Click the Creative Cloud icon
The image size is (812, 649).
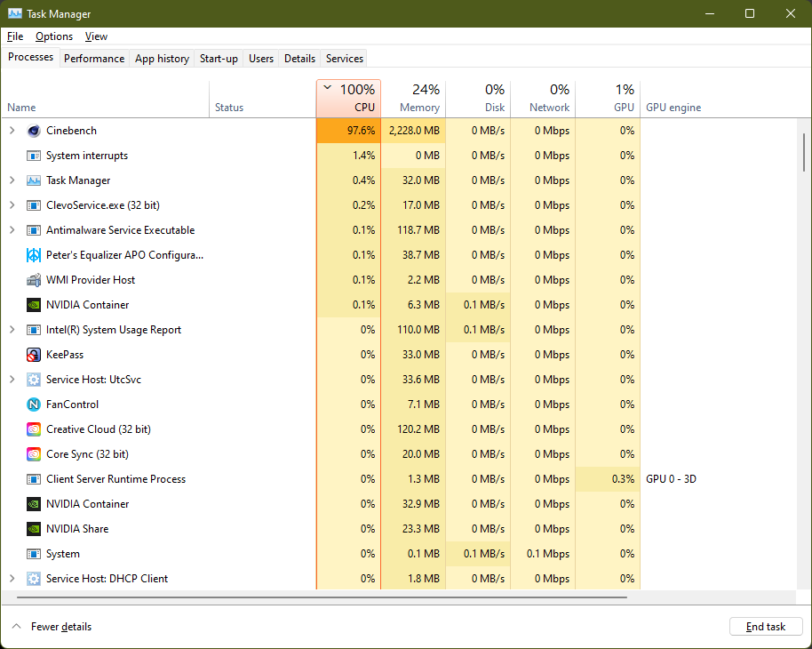point(34,429)
